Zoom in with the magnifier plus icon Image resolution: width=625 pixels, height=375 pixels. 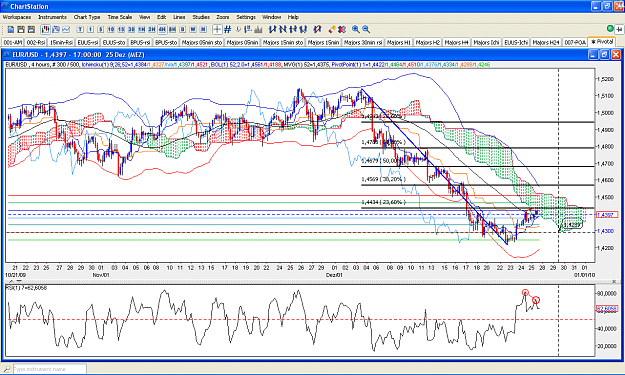coord(356,29)
